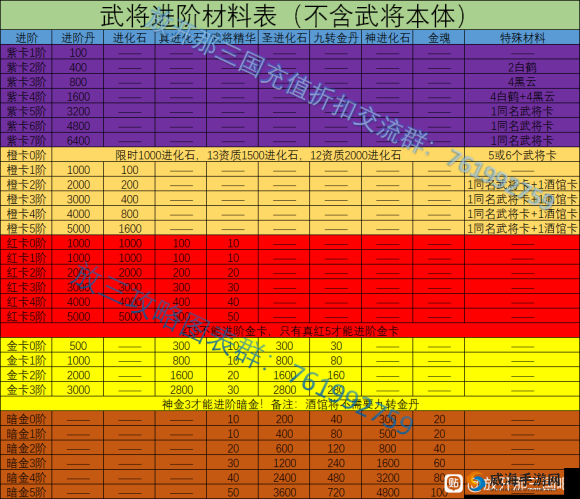Click the 金卡0阶 row label
The width and height of the screenshot is (580, 499).
point(26,346)
